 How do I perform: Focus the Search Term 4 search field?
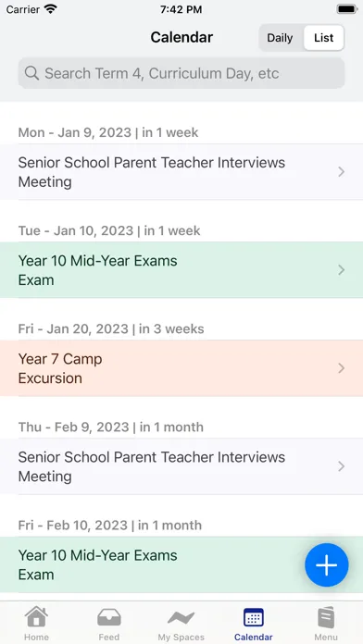(x=181, y=73)
